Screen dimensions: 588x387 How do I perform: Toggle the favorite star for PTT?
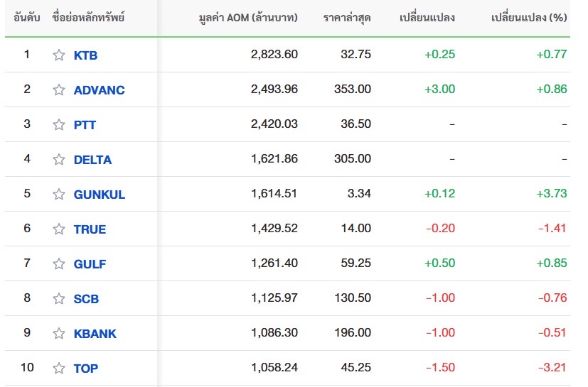(58, 125)
